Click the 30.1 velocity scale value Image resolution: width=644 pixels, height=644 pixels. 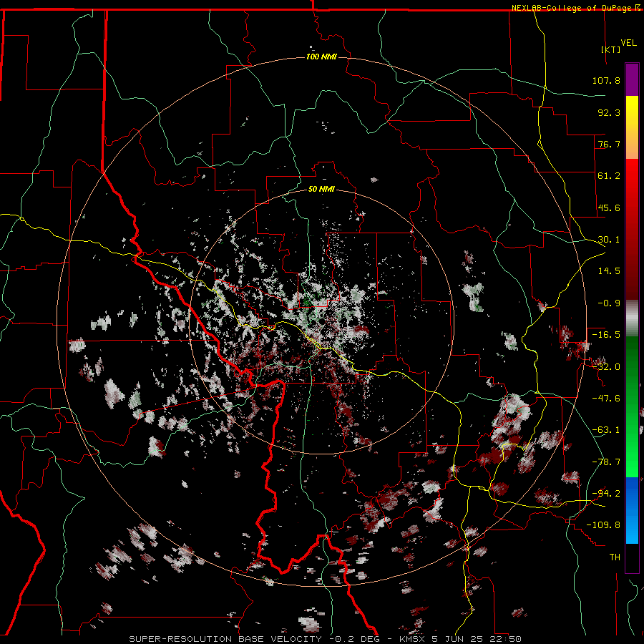[609, 240]
